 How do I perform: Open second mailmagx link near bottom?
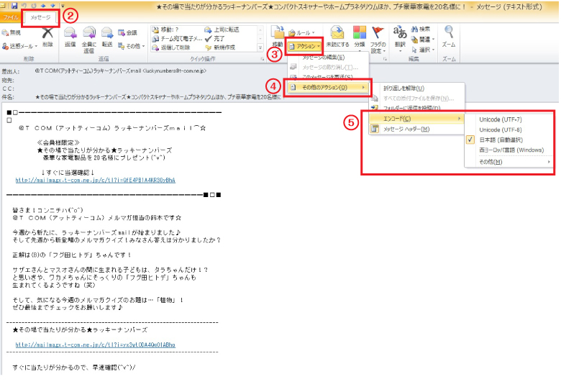[96, 345]
